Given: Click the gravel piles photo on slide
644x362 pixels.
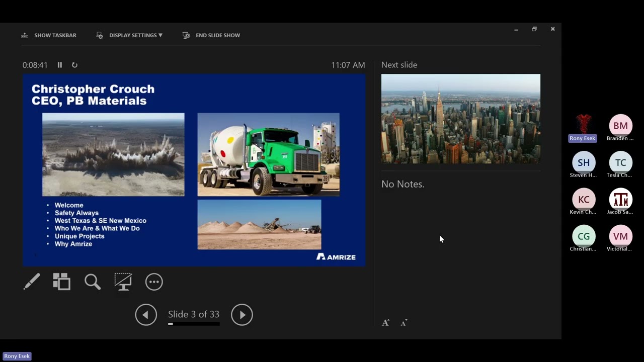Looking at the screenshot, I should tap(259, 225).
